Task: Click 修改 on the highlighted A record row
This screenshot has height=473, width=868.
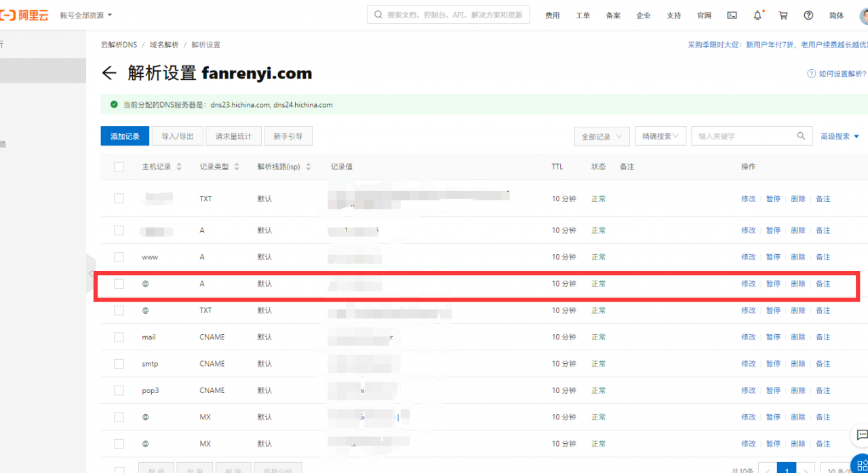Action: (748, 283)
